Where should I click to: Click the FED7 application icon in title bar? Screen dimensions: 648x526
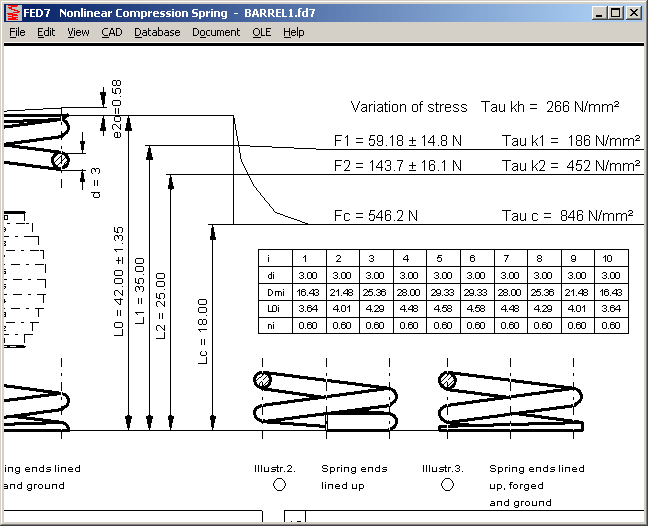coord(13,13)
